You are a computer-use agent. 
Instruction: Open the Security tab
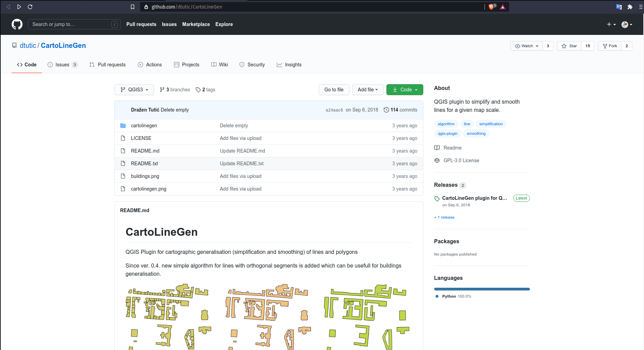(252, 65)
